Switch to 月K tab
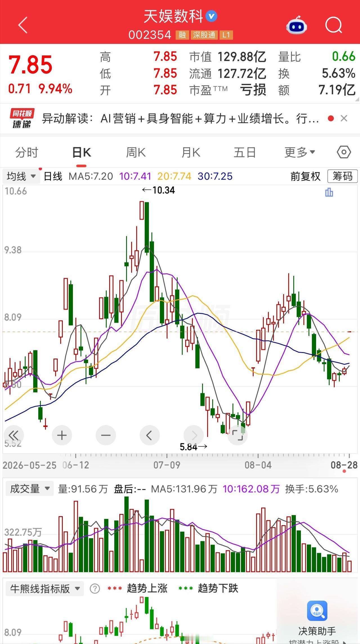This screenshot has height=644, width=360. (x=191, y=153)
